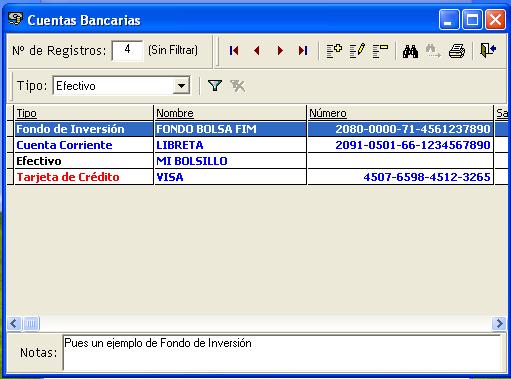Click the LIBRETA name cell

pos(230,145)
